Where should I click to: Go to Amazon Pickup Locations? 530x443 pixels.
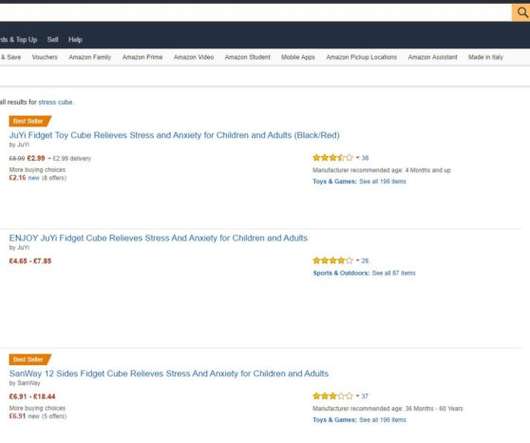coord(361,57)
